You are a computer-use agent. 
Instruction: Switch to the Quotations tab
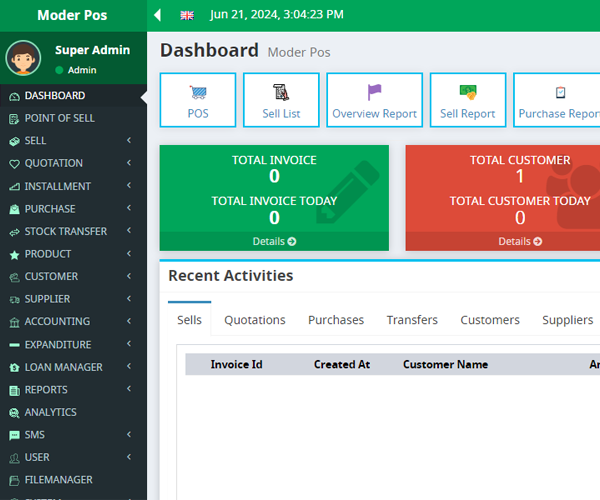255,320
